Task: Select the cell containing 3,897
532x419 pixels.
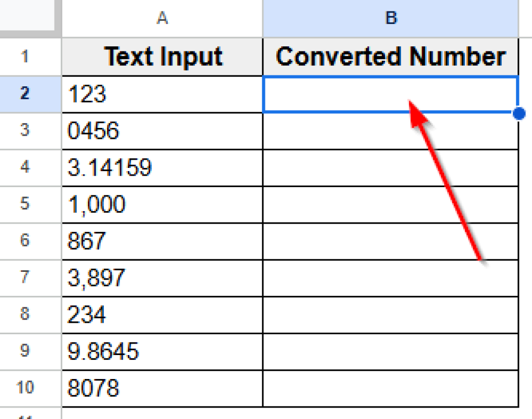Action: [x=161, y=277]
